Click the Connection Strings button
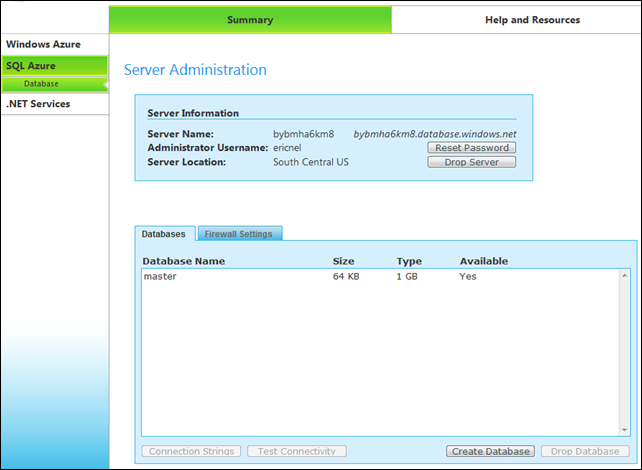The width and height of the screenshot is (642, 470). [192, 451]
